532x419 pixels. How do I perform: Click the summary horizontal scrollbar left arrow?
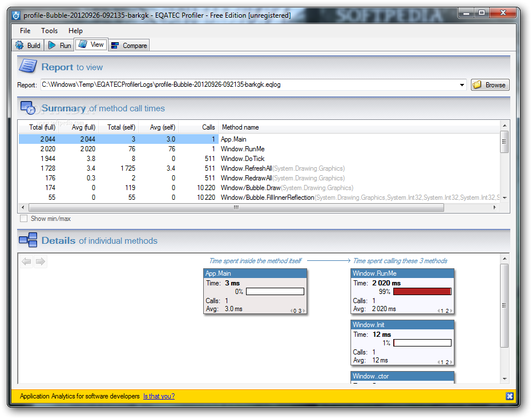(23, 207)
